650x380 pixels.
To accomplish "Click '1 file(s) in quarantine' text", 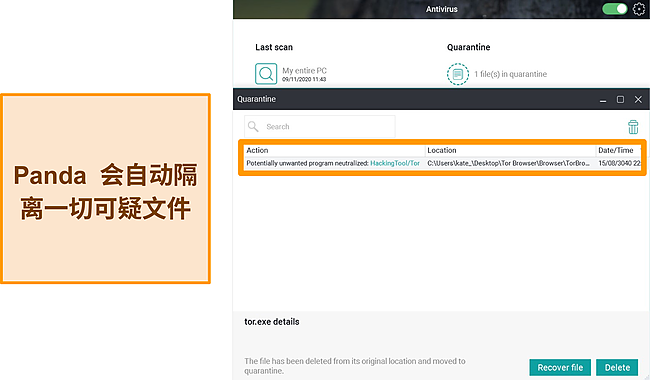I will coord(510,74).
